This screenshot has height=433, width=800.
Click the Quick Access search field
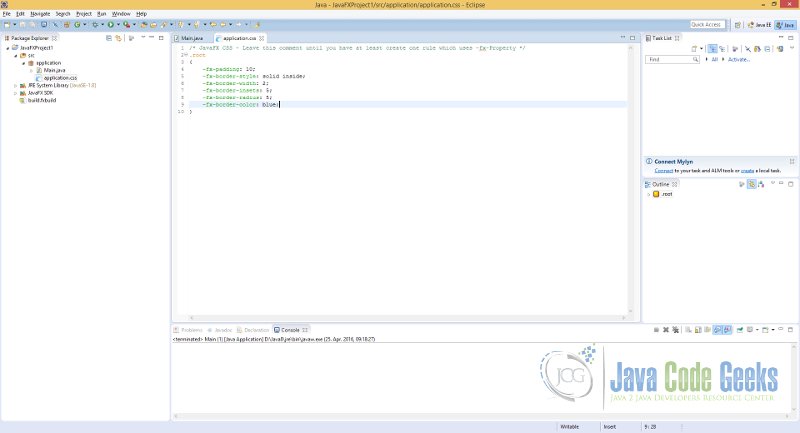pyautogui.click(x=707, y=24)
